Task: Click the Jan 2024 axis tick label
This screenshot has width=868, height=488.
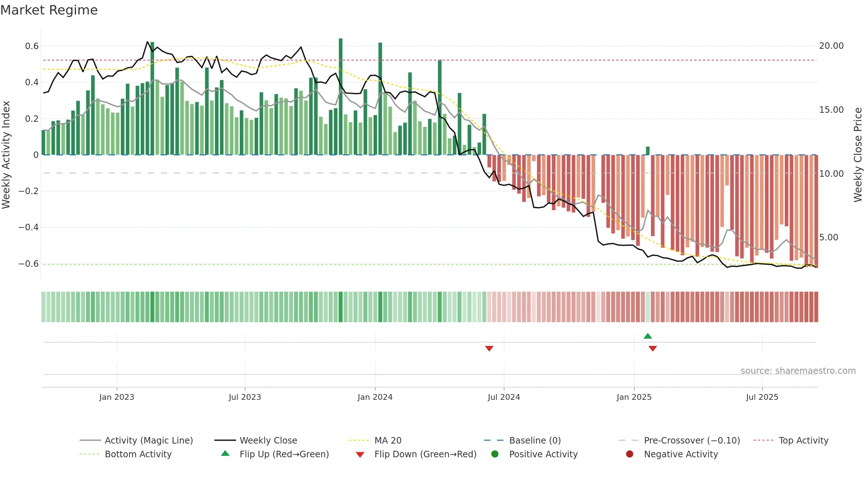Action: [x=375, y=397]
